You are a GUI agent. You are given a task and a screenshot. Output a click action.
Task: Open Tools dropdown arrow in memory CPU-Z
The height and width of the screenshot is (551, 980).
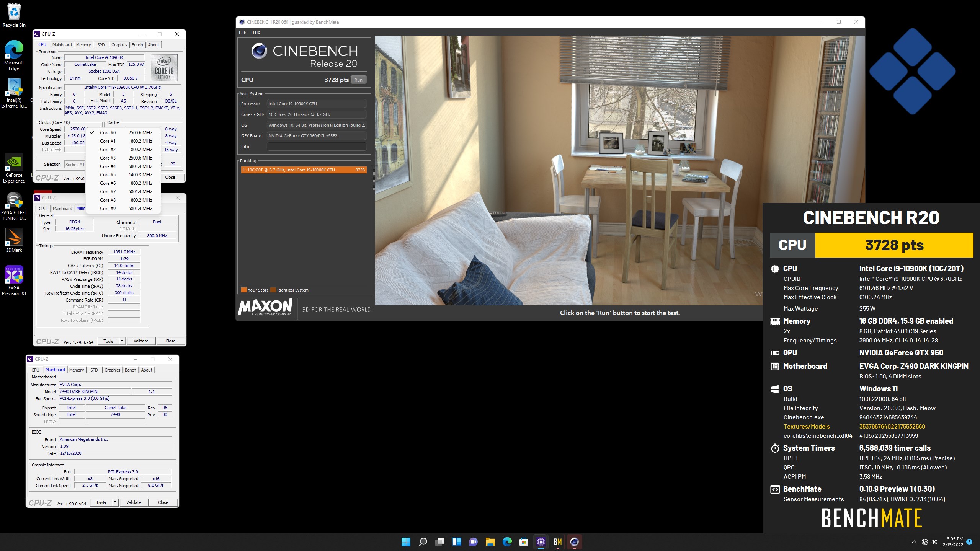pos(122,341)
